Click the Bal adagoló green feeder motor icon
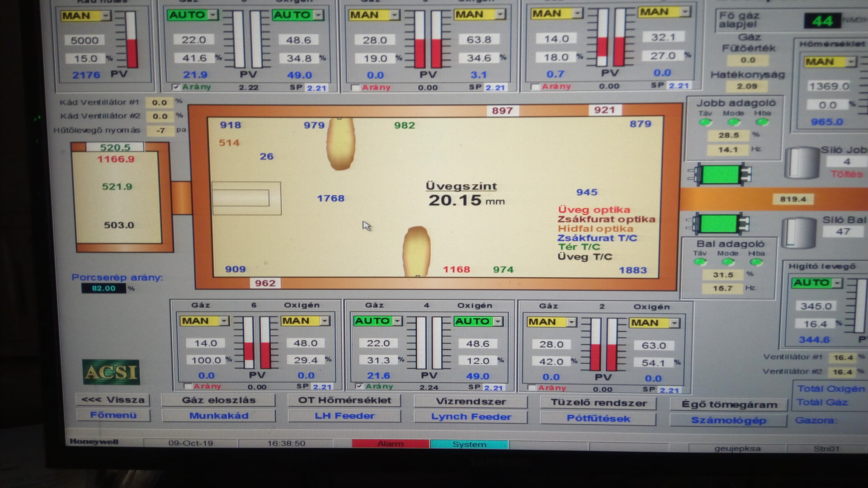868x488 pixels. point(718,224)
